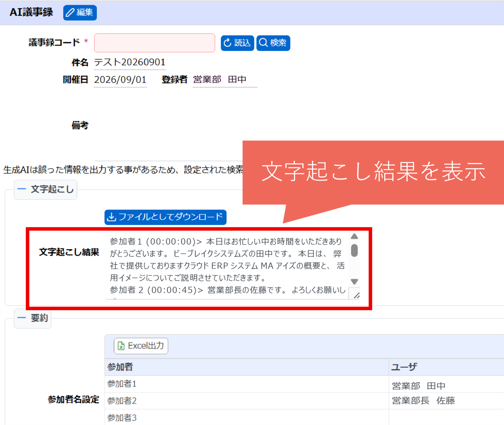Click the AI議事録 page title
This screenshot has width=504, height=425.
[31, 12]
